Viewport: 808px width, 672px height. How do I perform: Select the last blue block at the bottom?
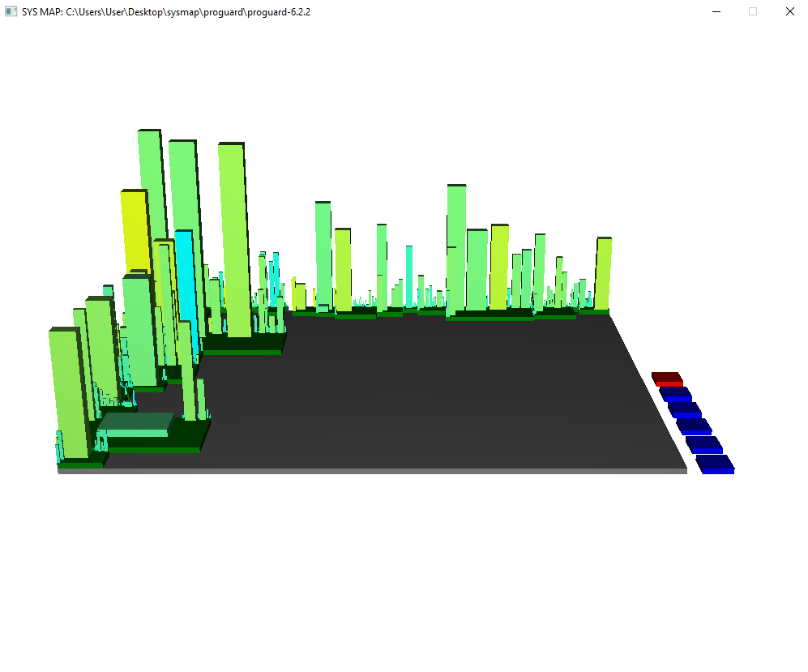tap(716, 464)
